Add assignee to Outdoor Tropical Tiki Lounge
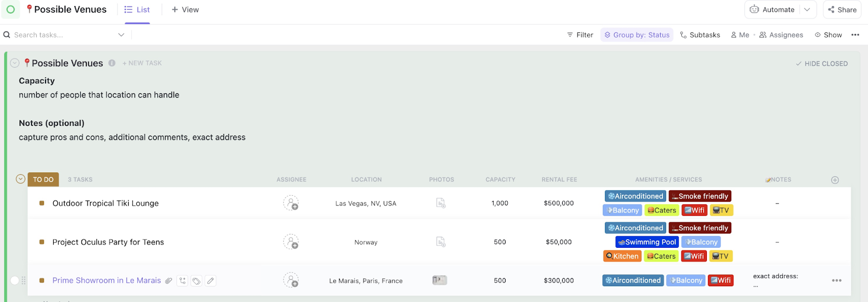The image size is (868, 302). click(x=291, y=203)
